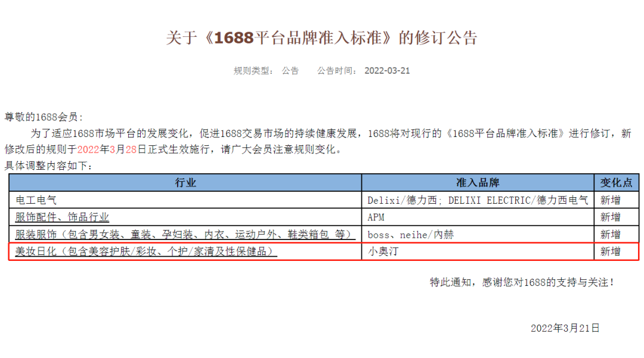Click the 准入品牌 column header
Viewport: 644px width, 358px height.
[478, 182]
